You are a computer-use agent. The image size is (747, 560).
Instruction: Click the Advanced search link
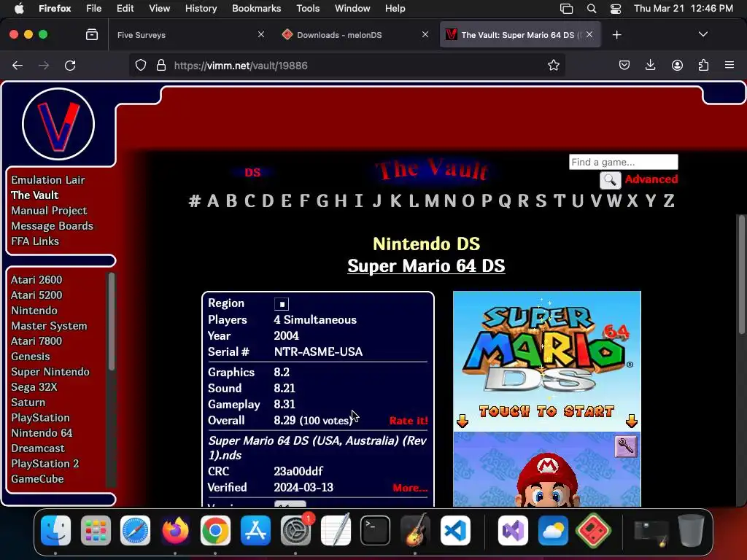tap(651, 179)
